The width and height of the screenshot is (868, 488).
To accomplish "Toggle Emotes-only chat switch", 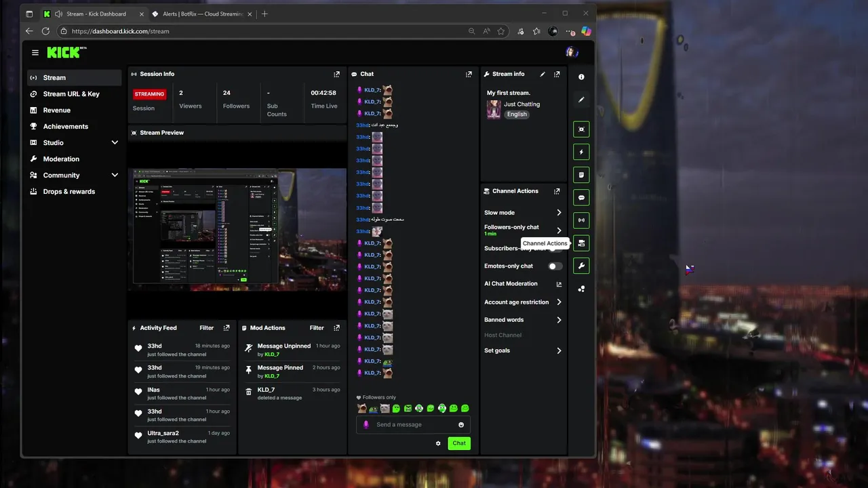I will pos(555,266).
